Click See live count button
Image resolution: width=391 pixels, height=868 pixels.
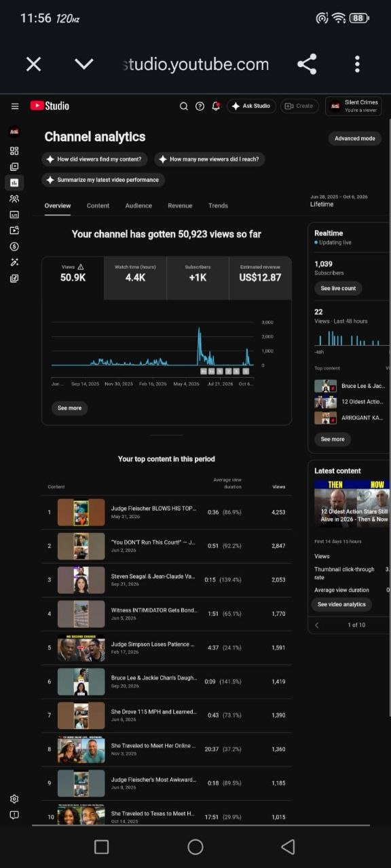click(338, 288)
